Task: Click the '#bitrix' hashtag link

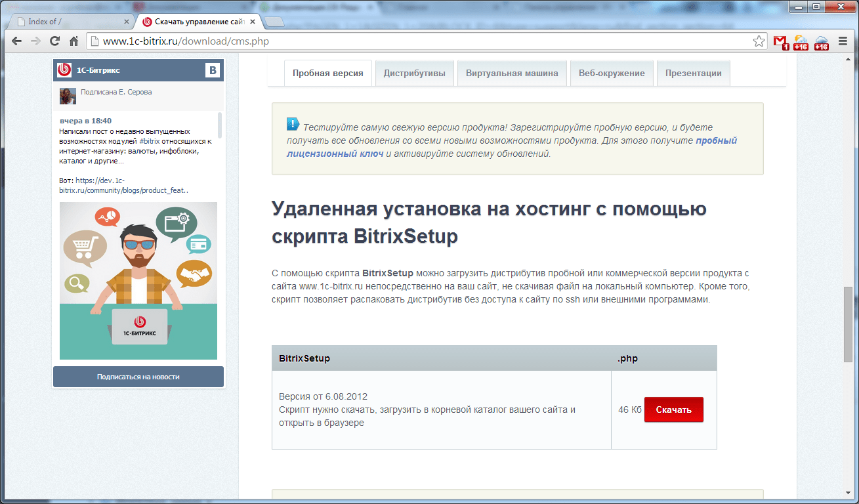Action: (x=150, y=141)
